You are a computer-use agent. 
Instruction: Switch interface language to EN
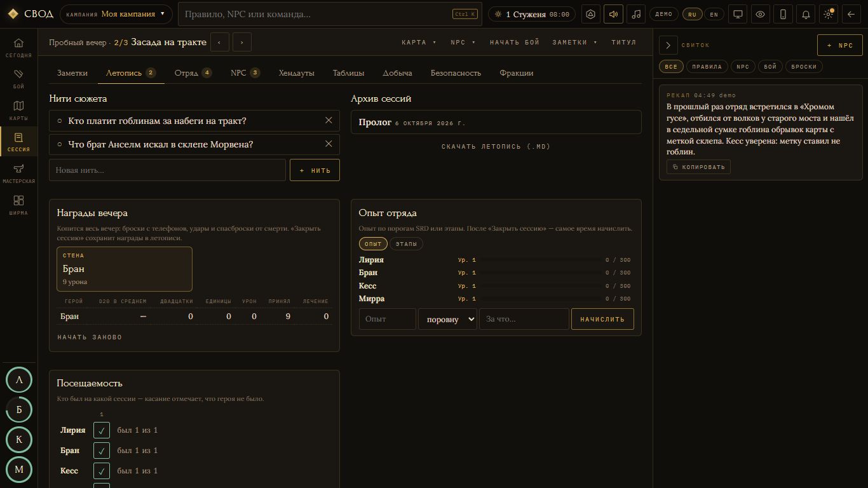pos(714,14)
